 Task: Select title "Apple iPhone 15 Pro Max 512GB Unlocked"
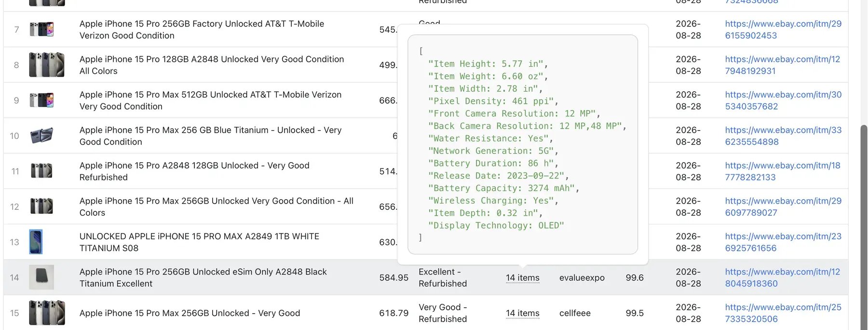210,100
